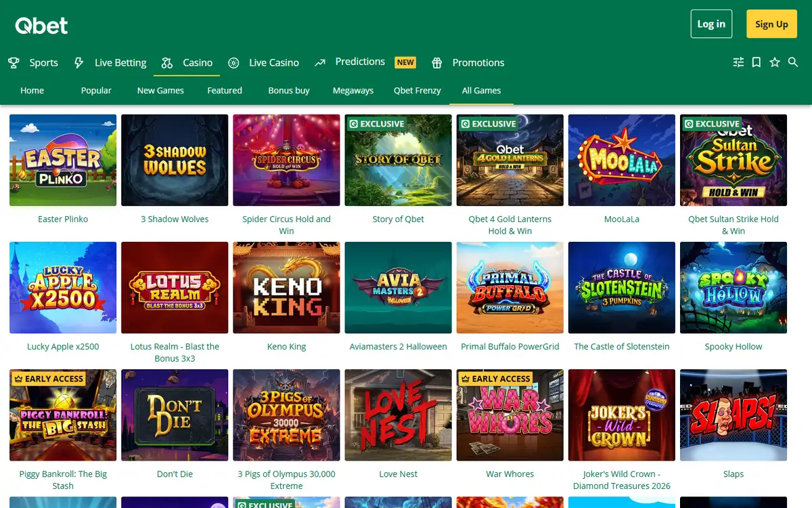Viewport: 812px width, 508px height.
Task: Go to the Sports section
Action: pos(44,63)
